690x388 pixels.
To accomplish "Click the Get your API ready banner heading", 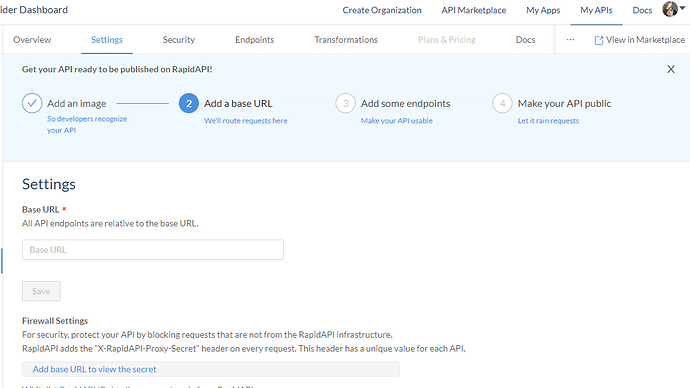I will (x=117, y=69).
